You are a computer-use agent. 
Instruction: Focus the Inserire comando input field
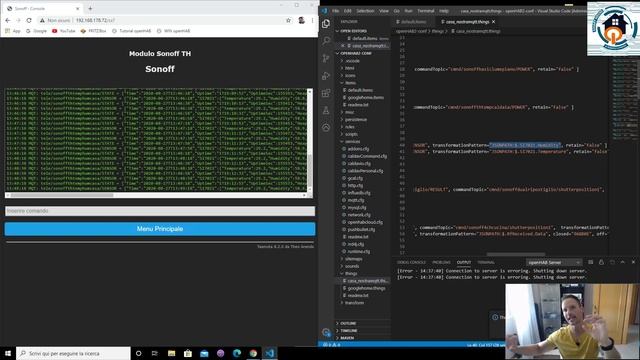(x=160, y=211)
